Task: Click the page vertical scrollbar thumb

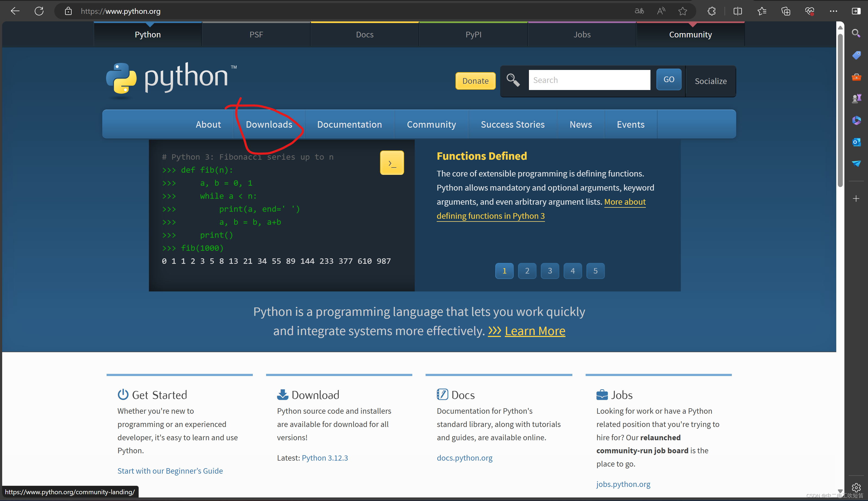Action: [840, 110]
